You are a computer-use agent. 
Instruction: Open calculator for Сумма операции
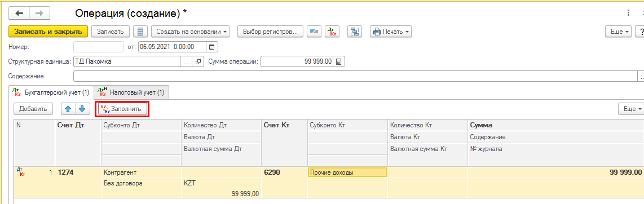click(x=339, y=62)
